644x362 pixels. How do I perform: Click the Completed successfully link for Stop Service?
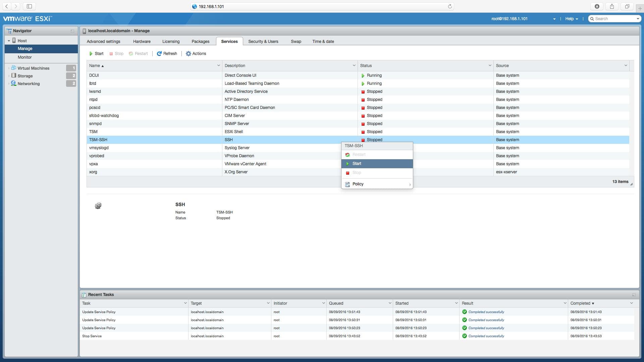coord(486,336)
